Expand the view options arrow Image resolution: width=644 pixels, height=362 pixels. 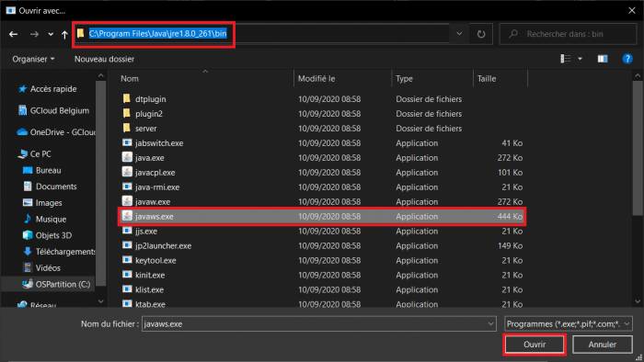point(580,59)
